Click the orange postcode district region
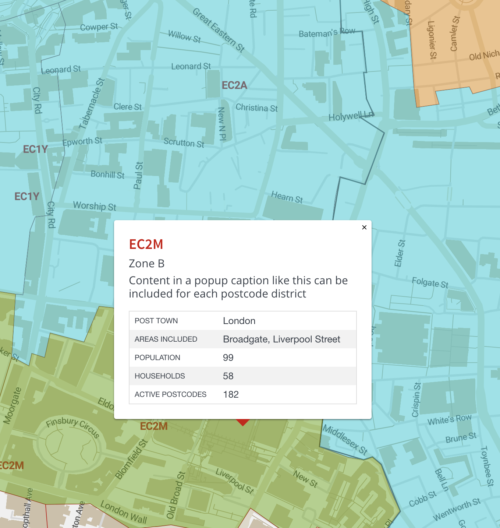This screenshot has height=528, width=500. [455, 51]
